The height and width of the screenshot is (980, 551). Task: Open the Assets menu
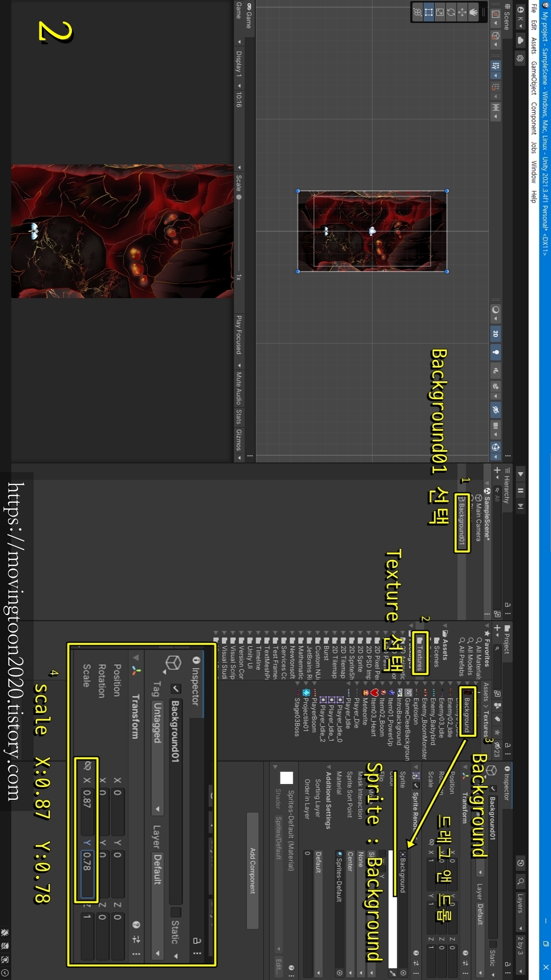534,45
